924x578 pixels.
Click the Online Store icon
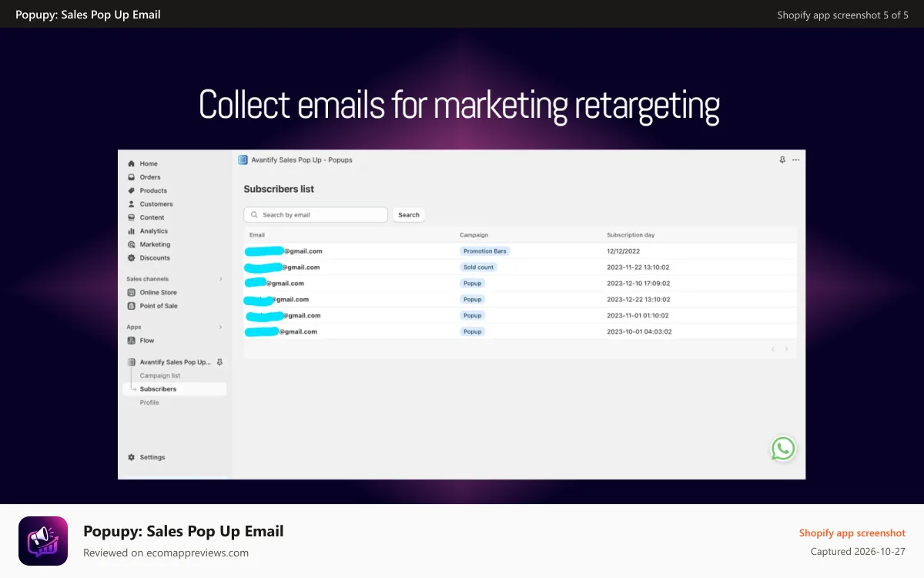(x=131, y=293)
